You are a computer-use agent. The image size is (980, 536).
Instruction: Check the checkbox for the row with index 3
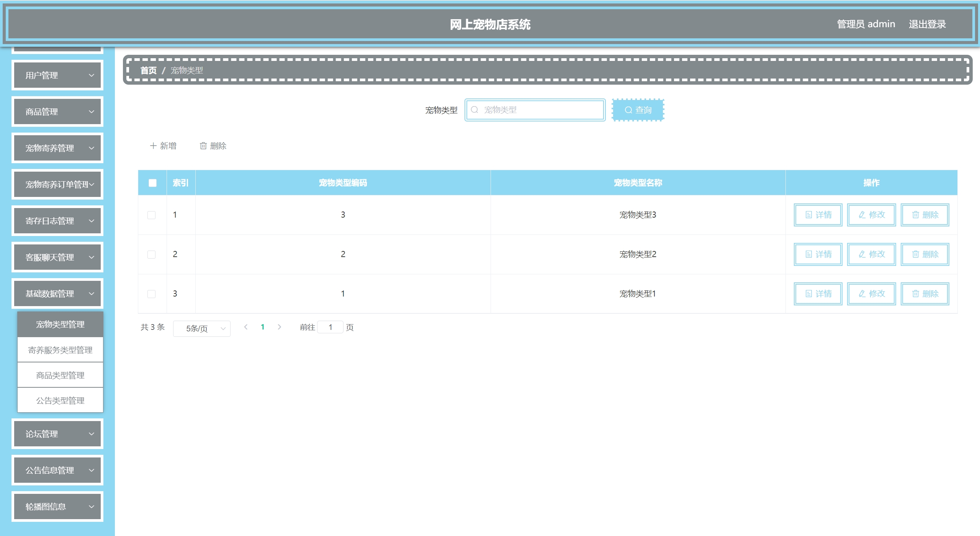pyautogui.click(x=152, y=294)
